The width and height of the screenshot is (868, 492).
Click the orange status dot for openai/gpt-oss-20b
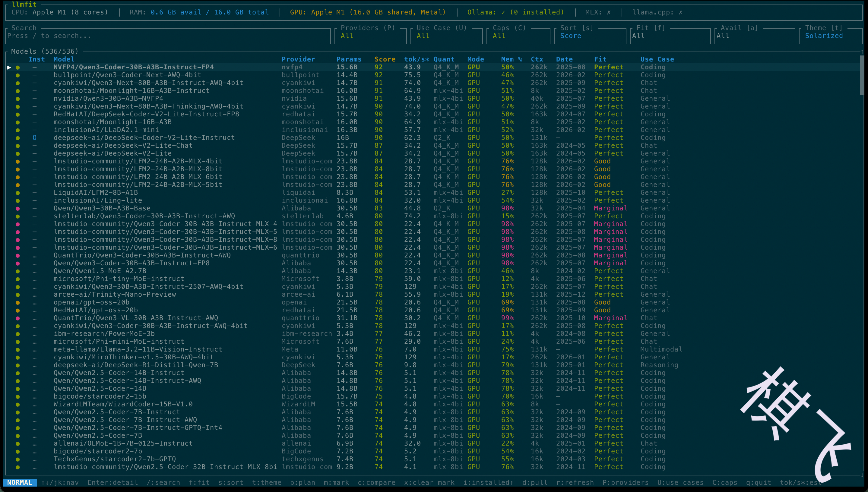point(17,302)
